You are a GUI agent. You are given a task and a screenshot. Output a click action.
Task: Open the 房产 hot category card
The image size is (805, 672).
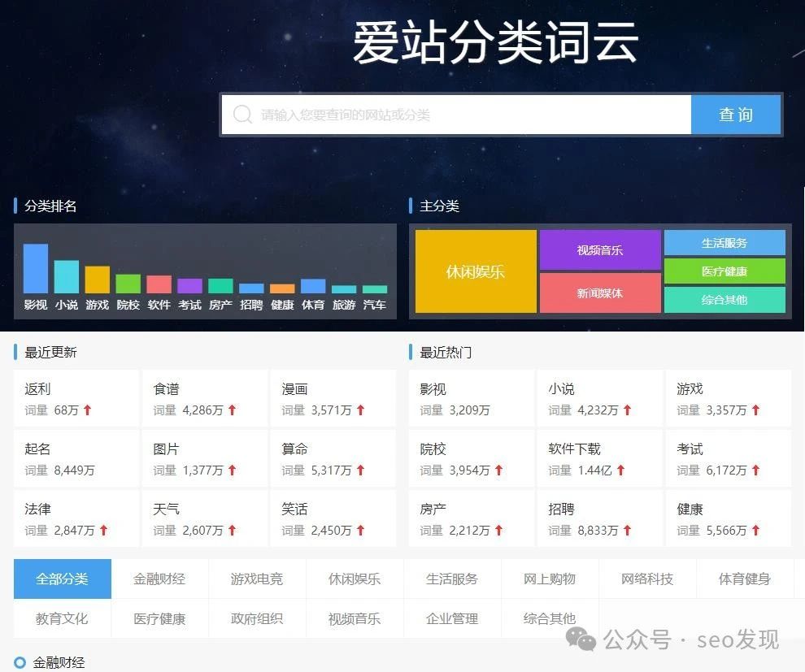pyautogui.click(x=472, y=518)
